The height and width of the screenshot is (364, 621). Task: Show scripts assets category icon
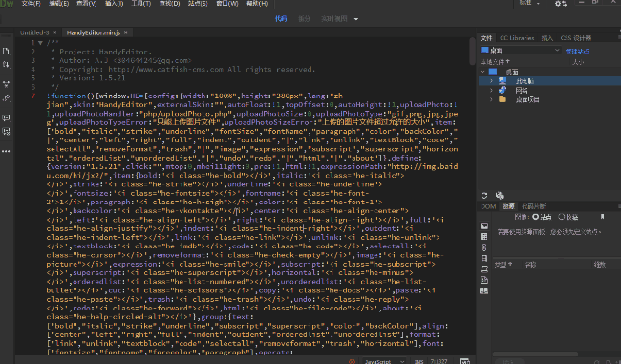tap(484, 269)
